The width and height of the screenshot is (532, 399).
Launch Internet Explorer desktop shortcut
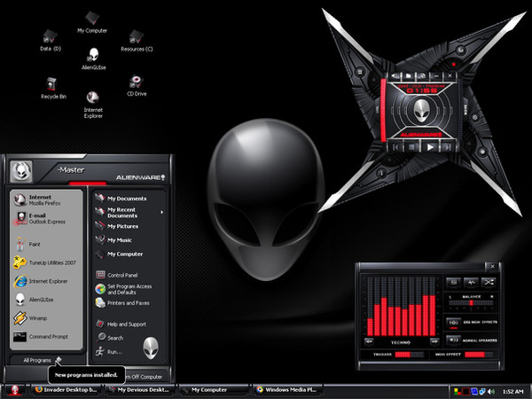click(93, 105)
